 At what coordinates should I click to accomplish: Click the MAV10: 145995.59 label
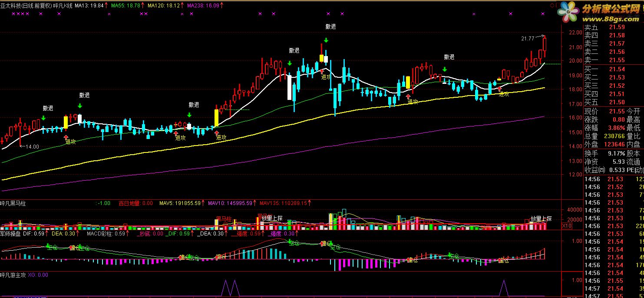[231, 203]
